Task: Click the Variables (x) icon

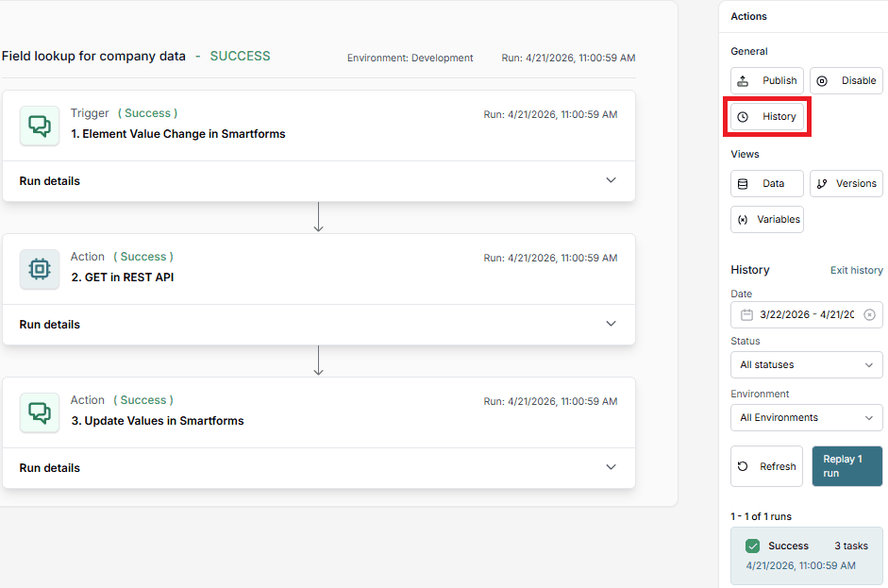Action: click(743, 220)
